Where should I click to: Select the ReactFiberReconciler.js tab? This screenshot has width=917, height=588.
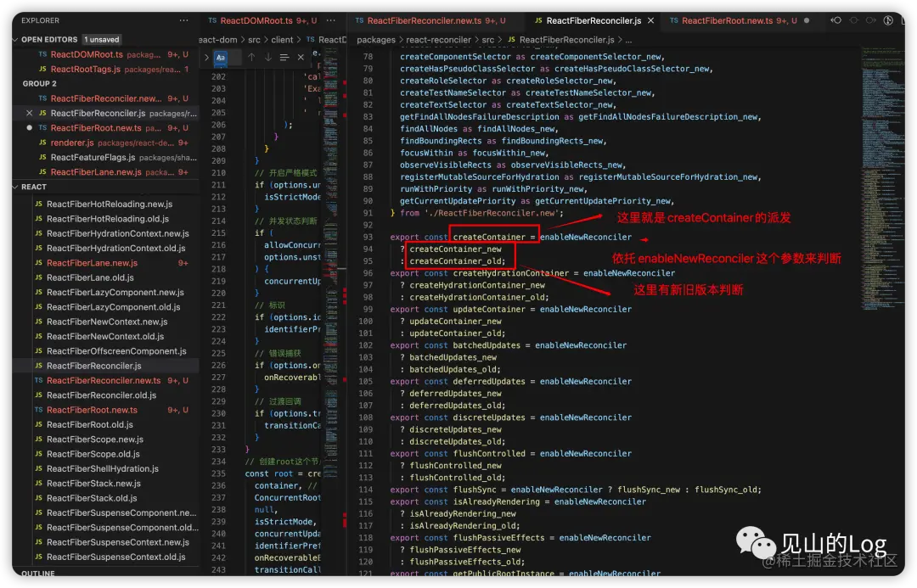[x=594, y=20]
